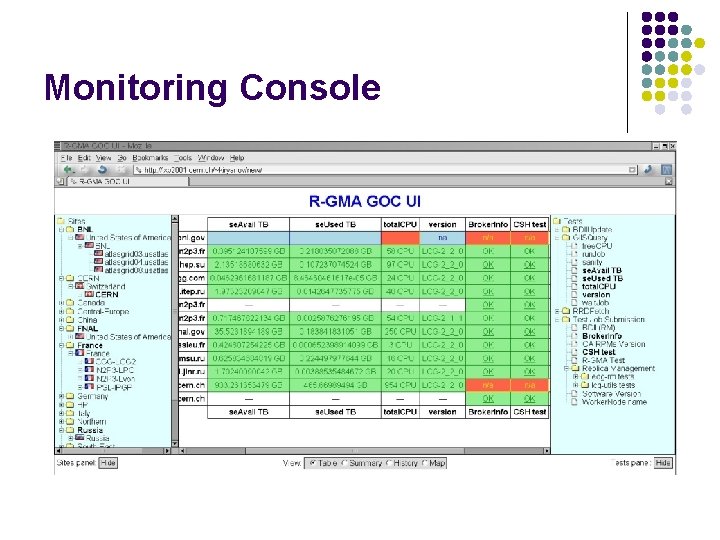Click the table's horizontal scrollbar right arrow

(x=546, y=451)
